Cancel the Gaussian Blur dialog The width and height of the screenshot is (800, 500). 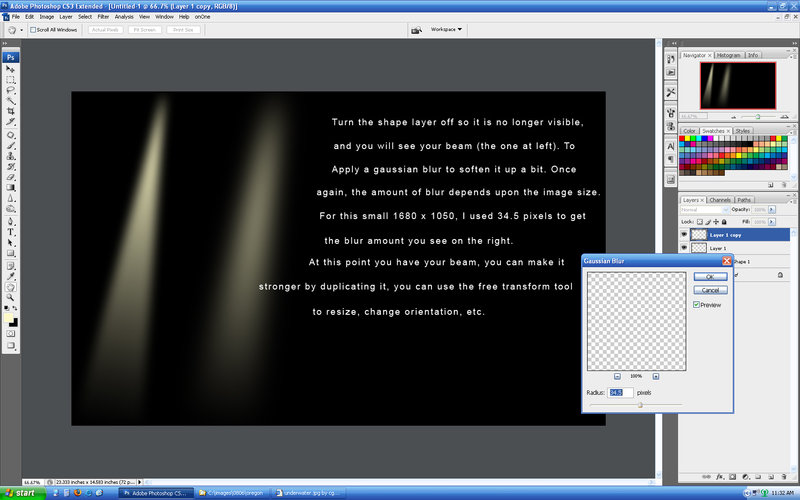709,289
